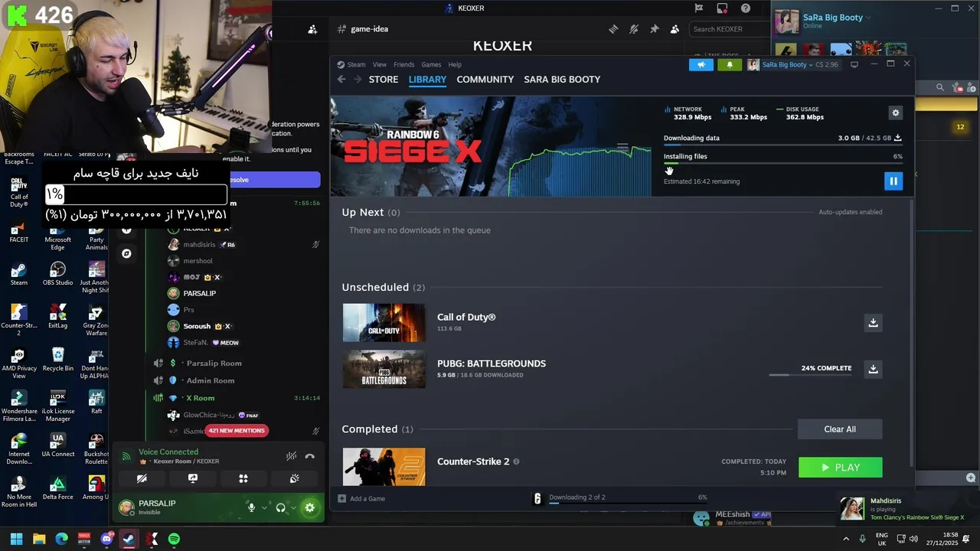Open the Games menu in Steam
The height and width of the screenshot is (551, 980).
[431, 65]
